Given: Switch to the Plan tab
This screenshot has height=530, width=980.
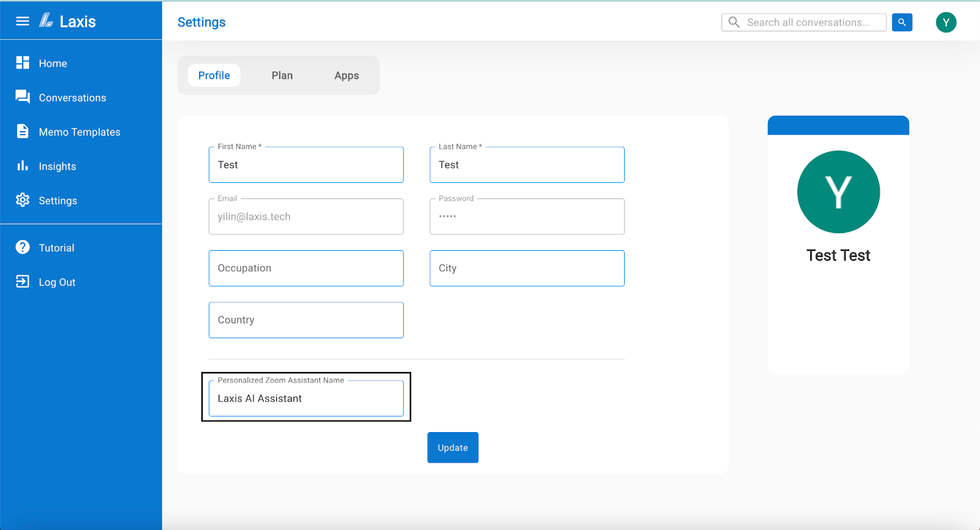Looking at the screenshot, I should (282, 75).
